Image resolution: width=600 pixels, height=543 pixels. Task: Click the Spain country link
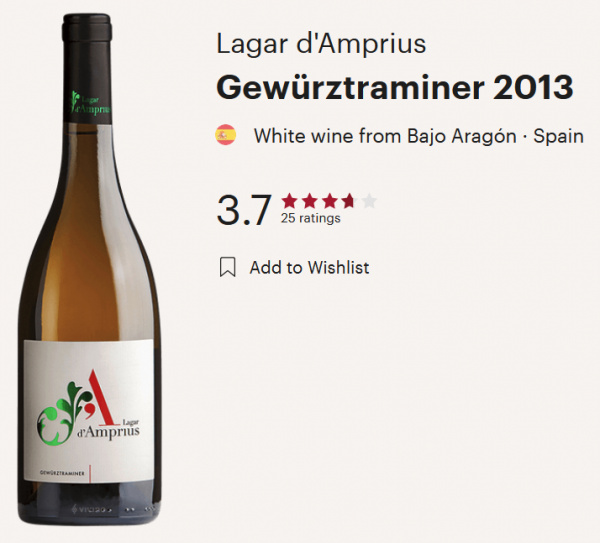[558, 136]
